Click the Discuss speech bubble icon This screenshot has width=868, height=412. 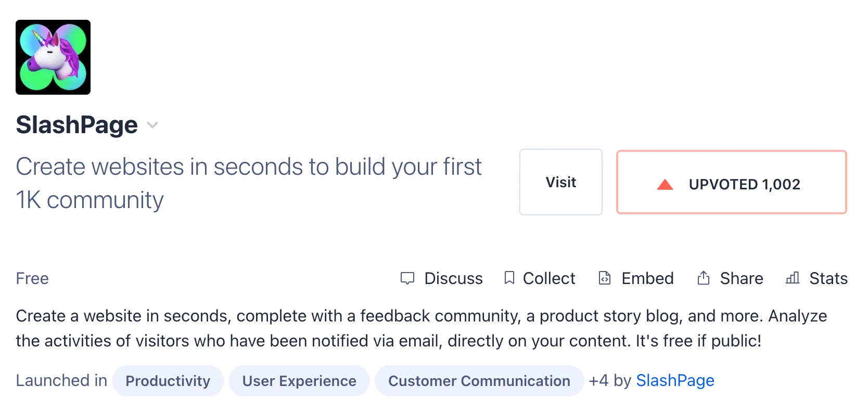(407, 278)
